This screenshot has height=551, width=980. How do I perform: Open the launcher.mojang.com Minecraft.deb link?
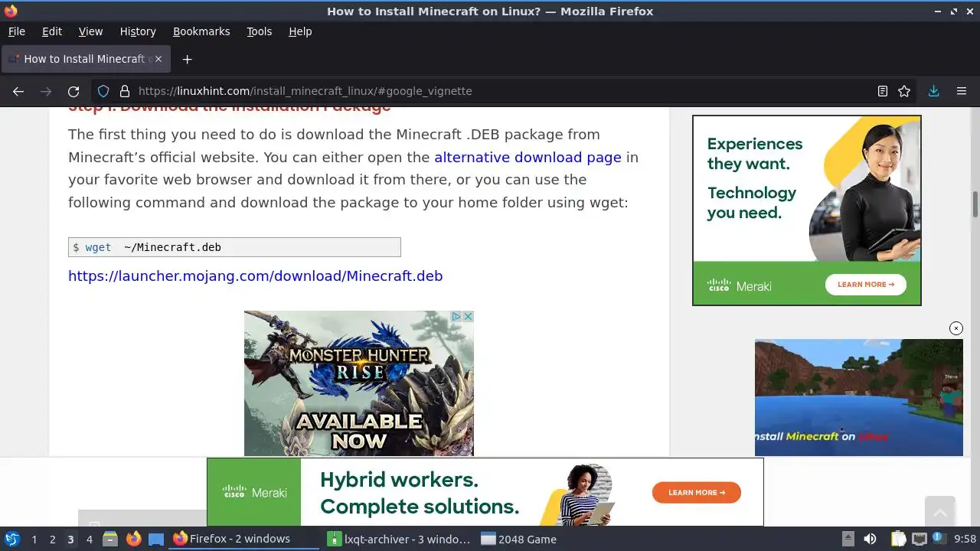tap(255, 275)
